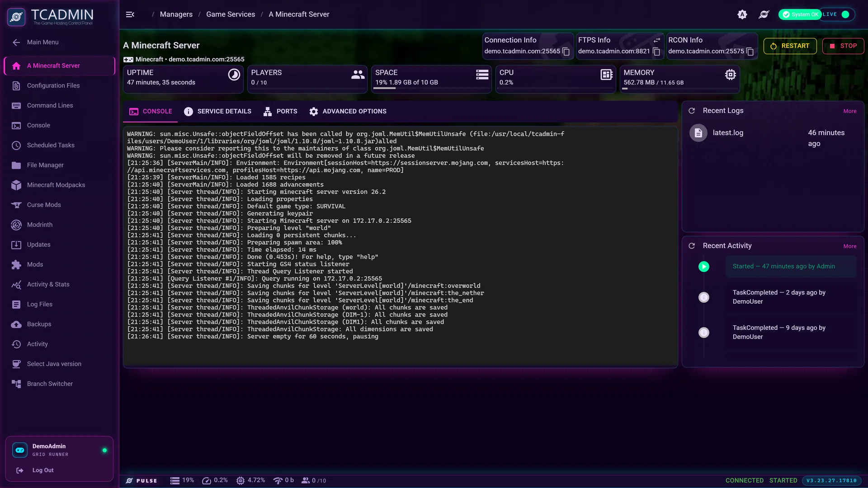The image size is (868, 488).
Task: Open Select Java version in sidebar
Action: [60, 364]
